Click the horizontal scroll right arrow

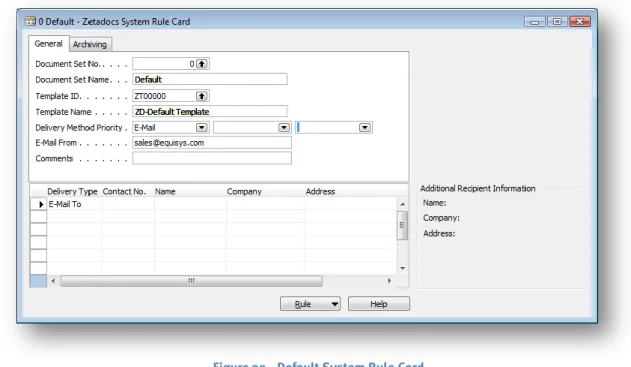click(x=389, y=280)
